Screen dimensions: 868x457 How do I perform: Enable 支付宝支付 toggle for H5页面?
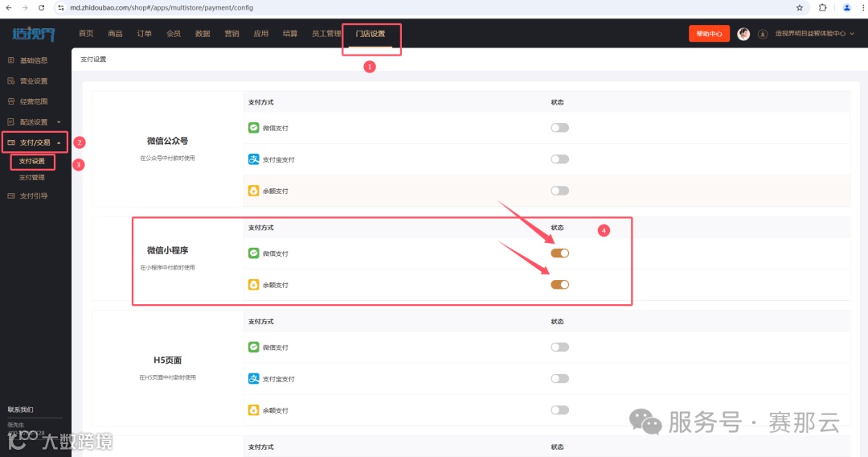[x=559, y=379]
